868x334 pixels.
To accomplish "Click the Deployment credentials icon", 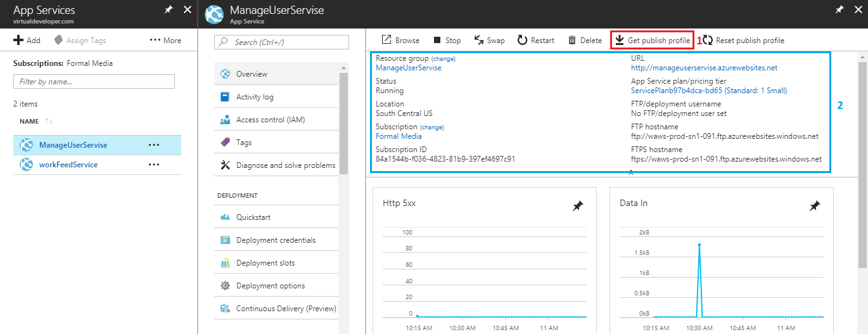I will coord(225,240).
